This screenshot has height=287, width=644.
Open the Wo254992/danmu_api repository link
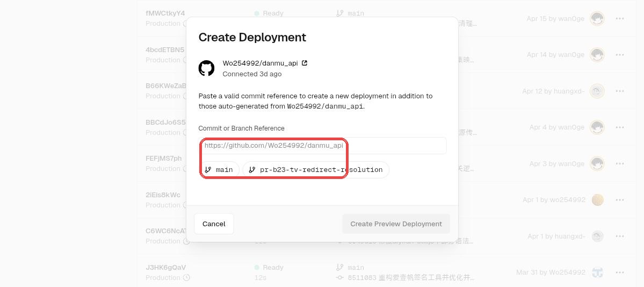[x=260, y=63]
